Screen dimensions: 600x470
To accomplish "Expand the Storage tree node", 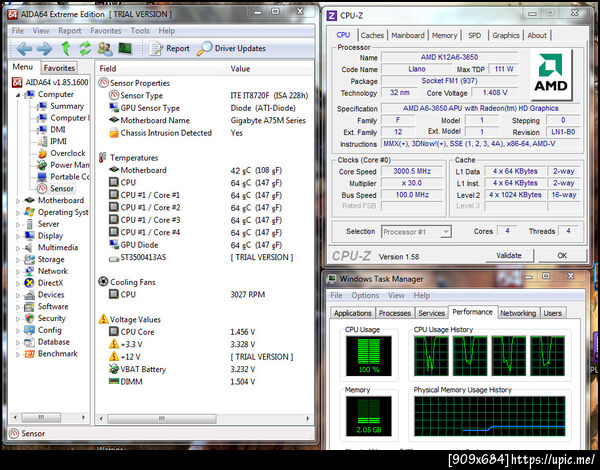I will coord(18,260).
